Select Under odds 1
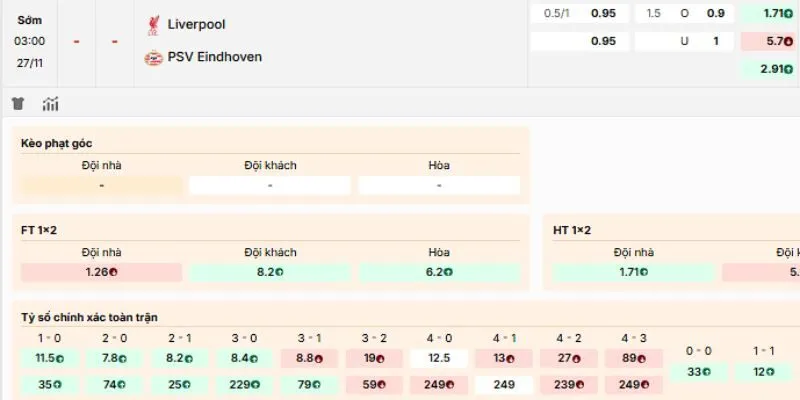800x400 pixels. (x=685, y=41)
